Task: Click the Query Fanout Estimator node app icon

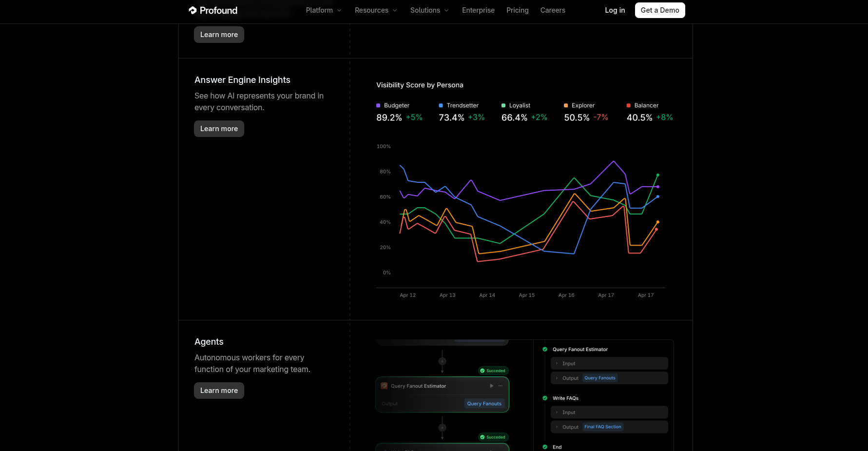Action: tap(384, 386)
